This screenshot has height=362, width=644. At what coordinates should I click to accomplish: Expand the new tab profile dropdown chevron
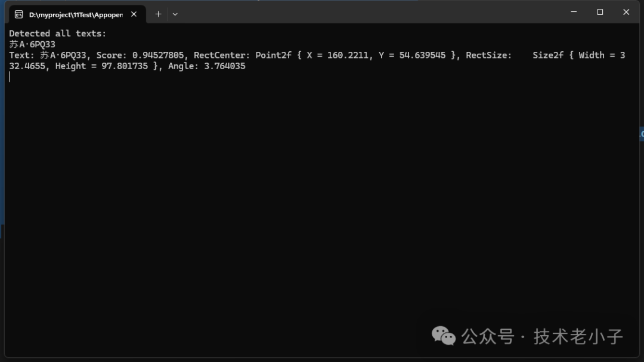(x=175, y=14)
